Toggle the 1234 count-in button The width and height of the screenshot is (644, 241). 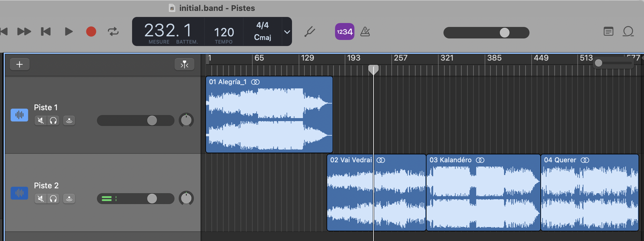344,31
